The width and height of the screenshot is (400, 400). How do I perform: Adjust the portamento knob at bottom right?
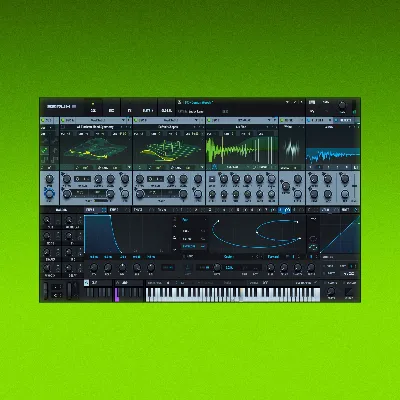click(331, 292)
